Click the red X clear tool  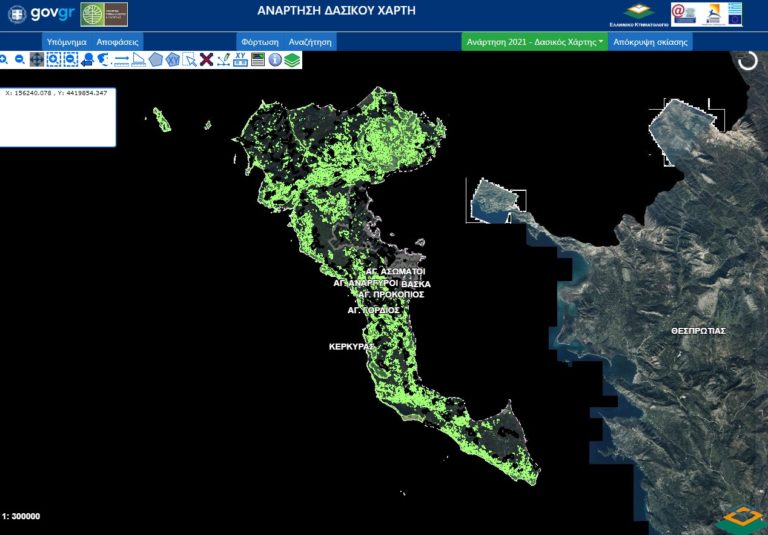(205, 60)
